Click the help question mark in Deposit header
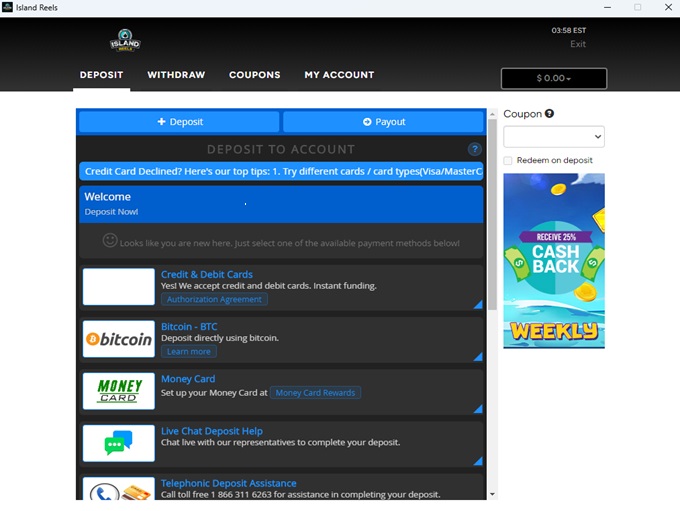 click(x=474, y=149)
